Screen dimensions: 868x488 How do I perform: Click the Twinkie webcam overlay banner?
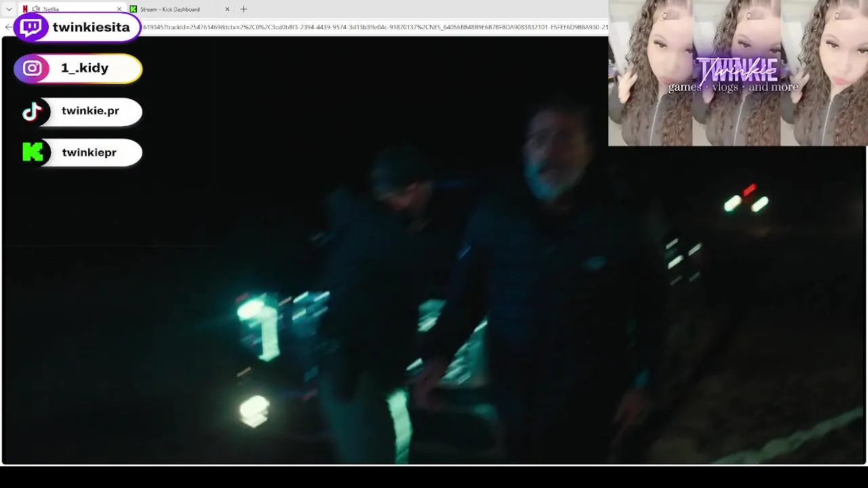738,73
